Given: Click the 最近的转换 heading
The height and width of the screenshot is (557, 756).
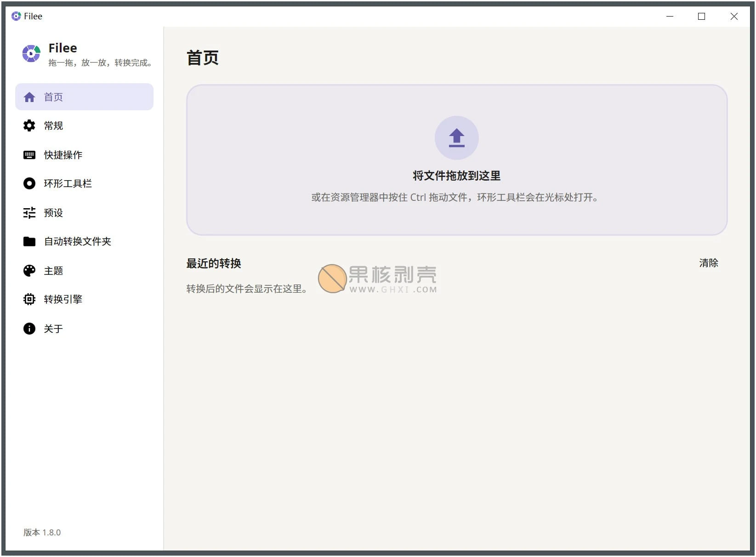Looking at the screenshot, I should click(x=214, y=263).
